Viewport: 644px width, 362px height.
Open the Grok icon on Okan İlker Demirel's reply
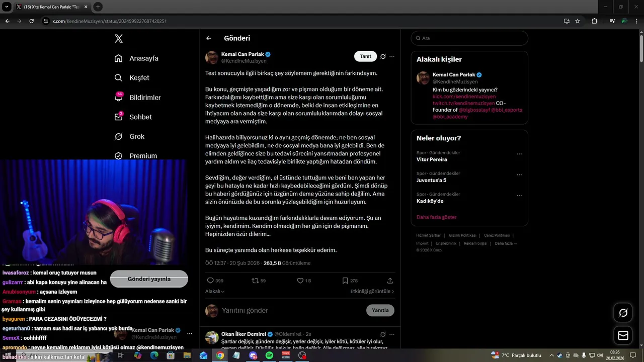coord(383,334)
